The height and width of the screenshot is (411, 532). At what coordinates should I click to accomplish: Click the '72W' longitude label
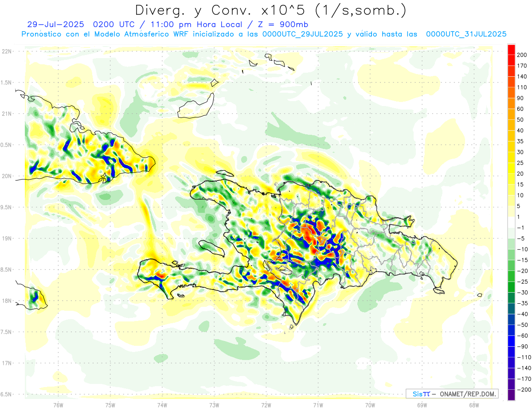[266, 405]
